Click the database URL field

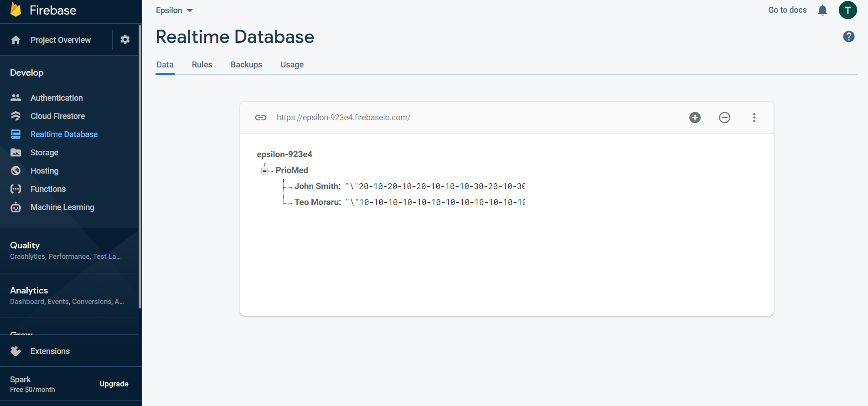click(x=344, y=118)
